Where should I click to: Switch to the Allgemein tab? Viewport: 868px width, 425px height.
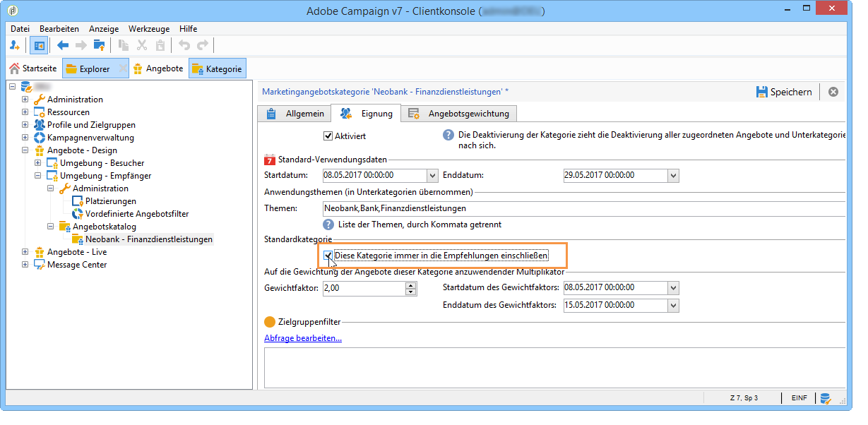click(x=295, y=114)
